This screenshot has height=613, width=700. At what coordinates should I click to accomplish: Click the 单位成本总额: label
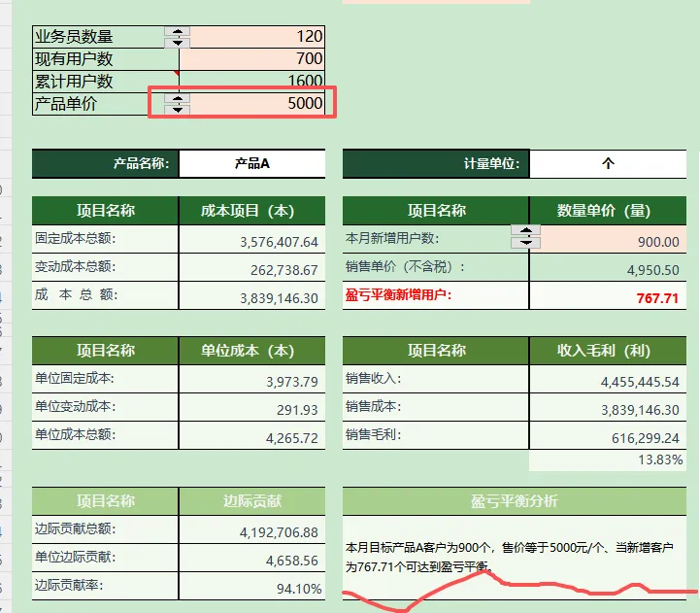[75, 434]
